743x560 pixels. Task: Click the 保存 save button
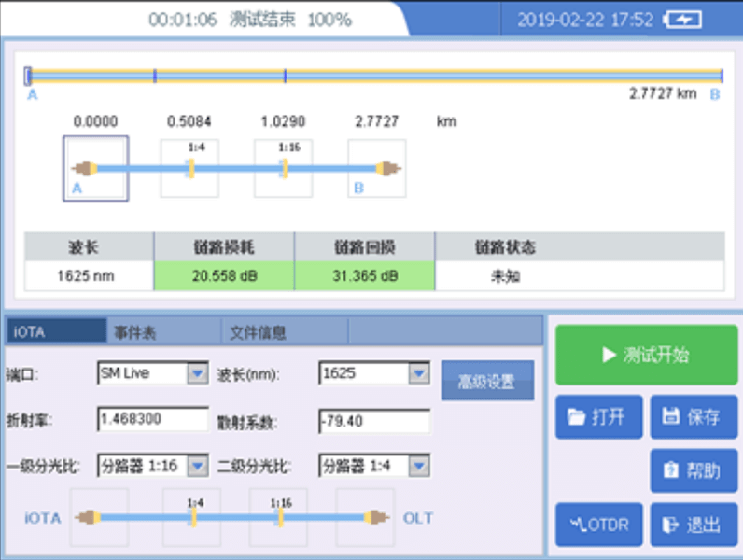(x=694, y=417)
